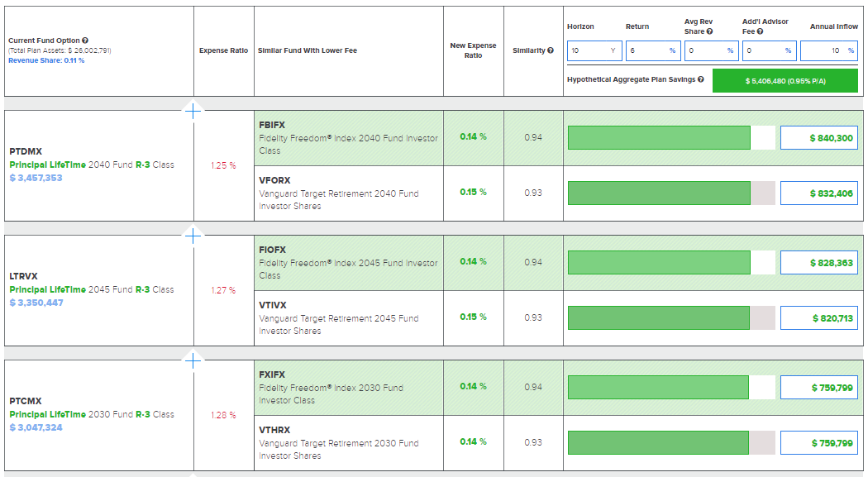Screen dimensions: 868x477
Task: Click help icon for Hypothetical Aggregate Plan Savings
Action: pyautogui.click(x=701, y=80)
